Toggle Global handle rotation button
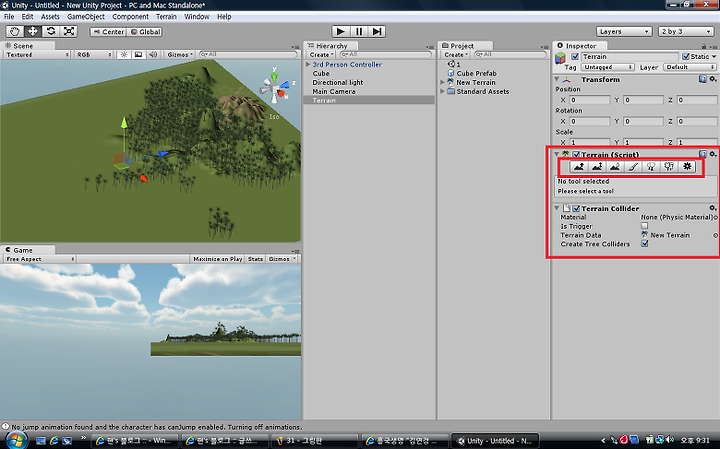The height and width of the screenshot is (449, 720). pos(145,32)
